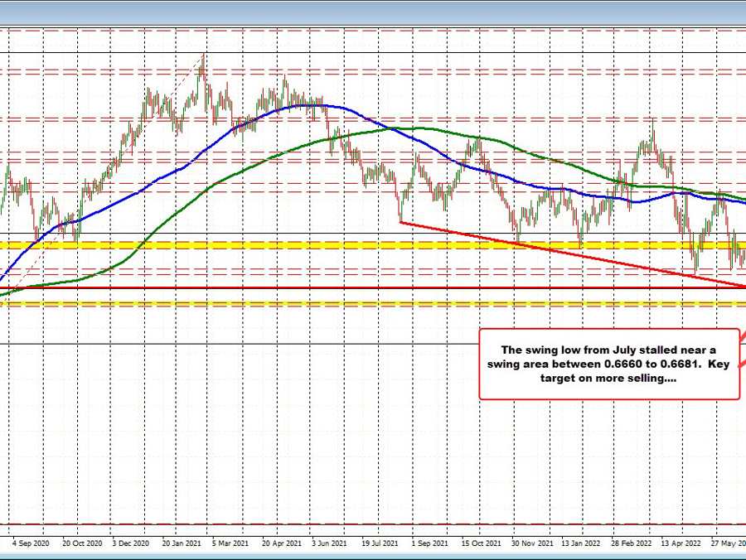Click the 15 Oct 2021 axis label

(482, 544)
